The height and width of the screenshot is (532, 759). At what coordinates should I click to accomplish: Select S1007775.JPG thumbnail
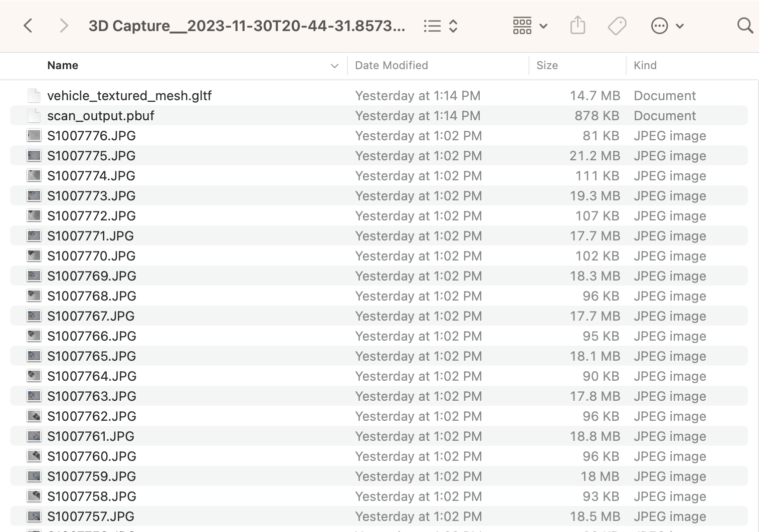tap(34, 156)
